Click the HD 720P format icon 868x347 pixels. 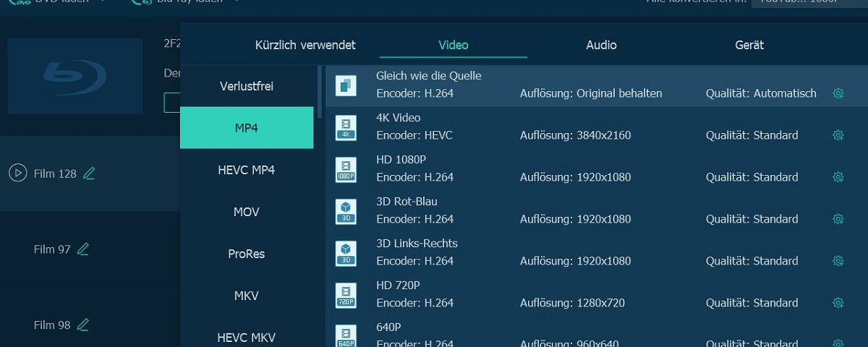346,295
